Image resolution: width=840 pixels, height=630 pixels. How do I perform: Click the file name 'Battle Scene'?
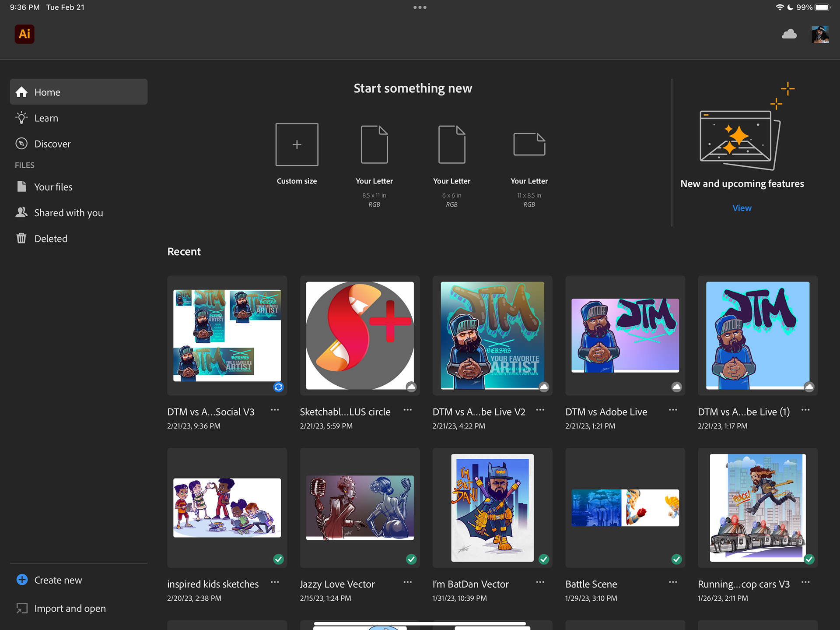coord(591,584)
